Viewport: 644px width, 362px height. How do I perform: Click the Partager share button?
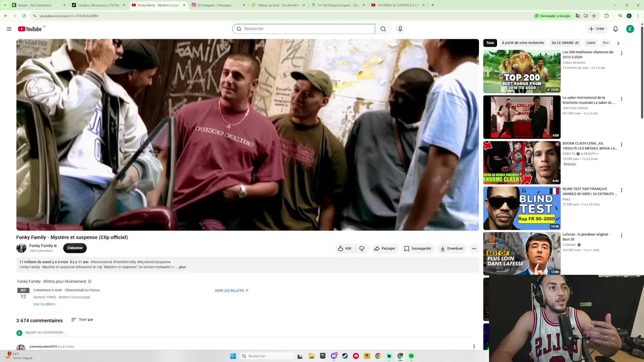[x=384, y=248]
